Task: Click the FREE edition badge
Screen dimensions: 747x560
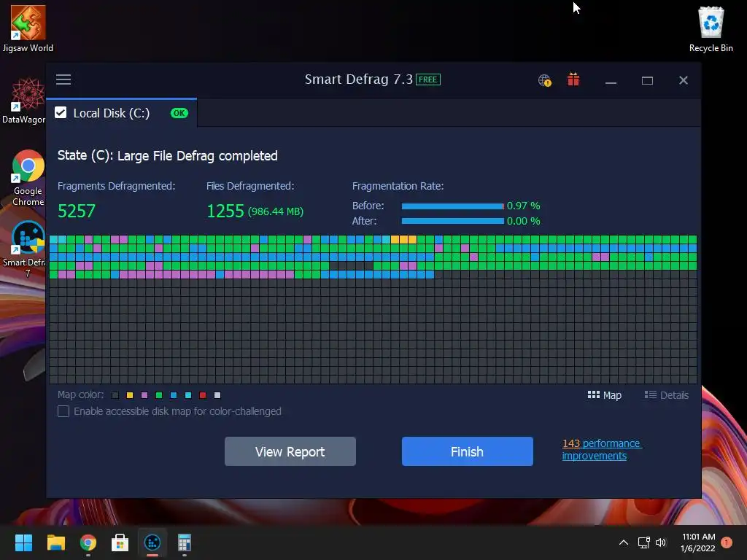Action: pos(427,79)
